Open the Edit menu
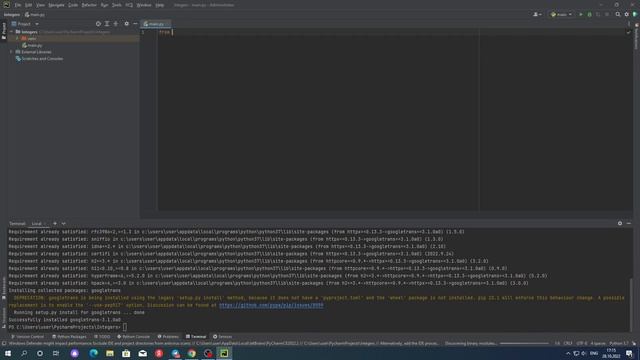Image resolution: width=640 pixels, height=360 pixels. pos(29,5)
